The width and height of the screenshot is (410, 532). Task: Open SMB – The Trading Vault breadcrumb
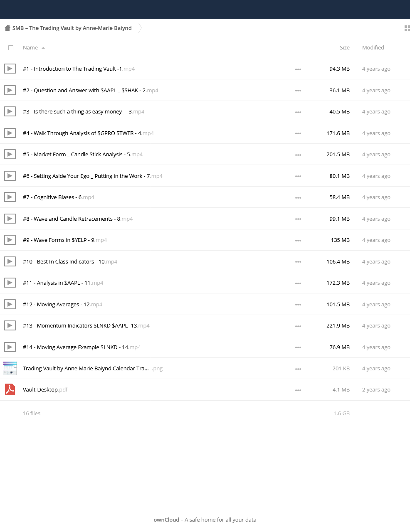click(x=72, y=28)
